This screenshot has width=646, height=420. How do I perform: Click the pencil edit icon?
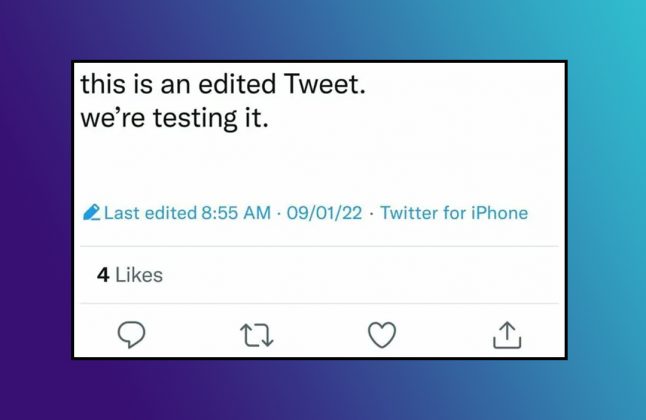[x=92, y=213]
